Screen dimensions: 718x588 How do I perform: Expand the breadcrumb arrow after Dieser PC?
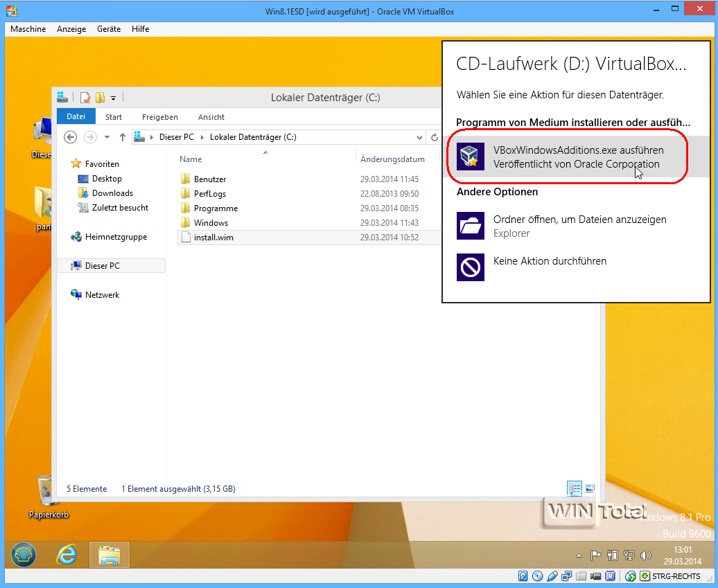202,137
